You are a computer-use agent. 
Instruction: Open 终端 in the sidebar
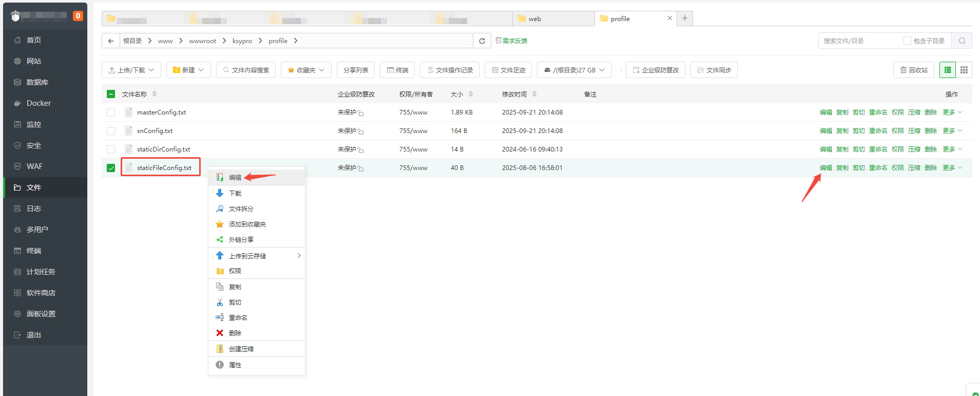(45, 251)
